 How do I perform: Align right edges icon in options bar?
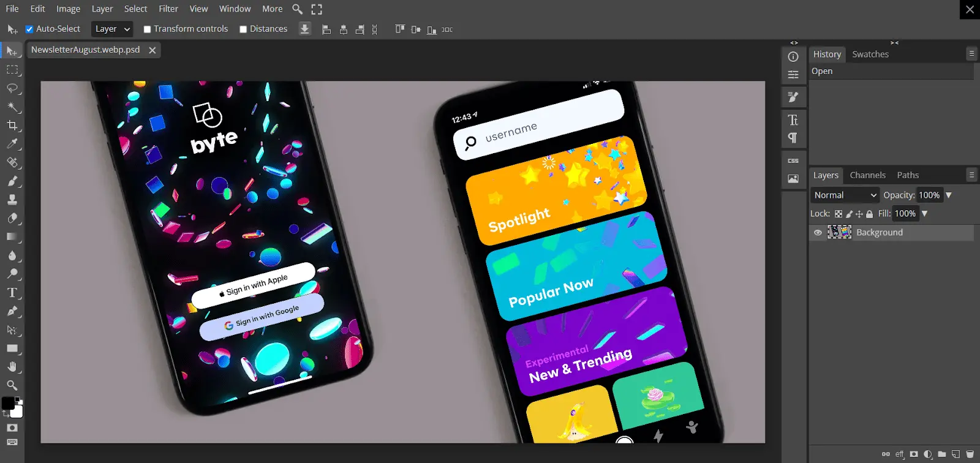point(360,29)
